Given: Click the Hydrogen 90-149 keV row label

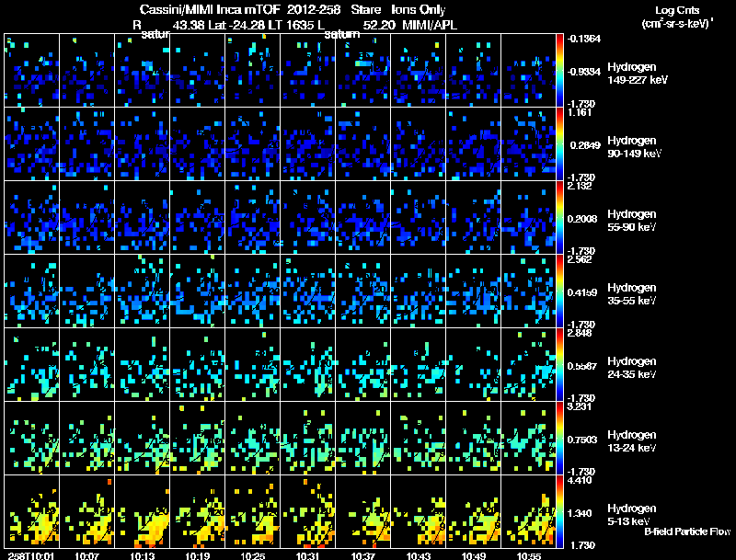Looking at the screenshot, I should tap(634, 147).
